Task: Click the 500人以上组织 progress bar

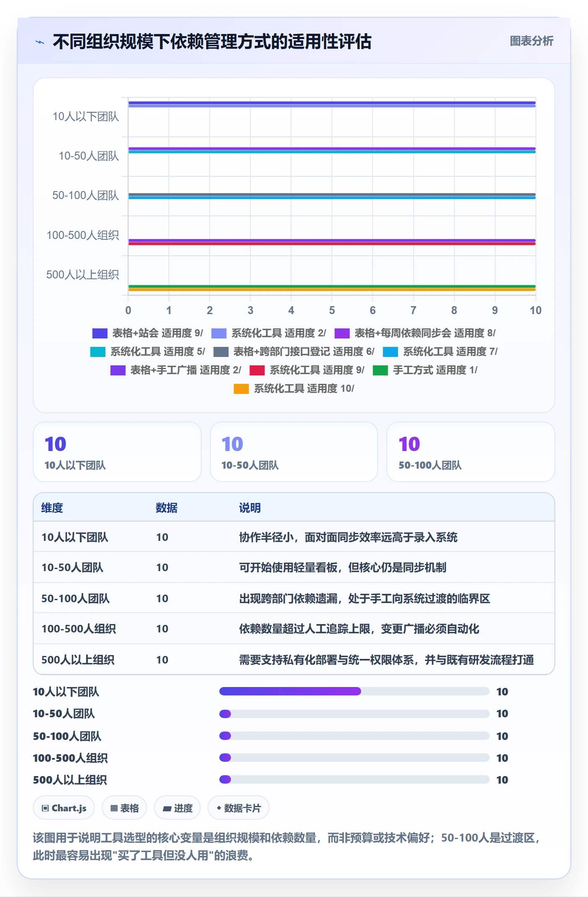Action: pos(354,780)
